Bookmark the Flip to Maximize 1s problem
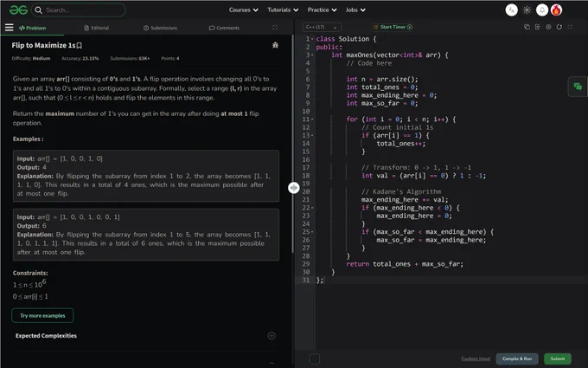Viewport: 588px width, 368px height. [80, 45]
